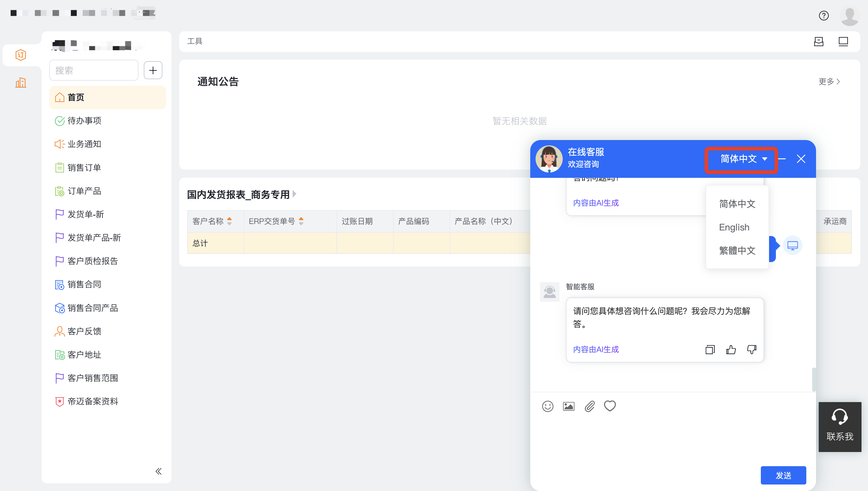Thumbs up the AI chat reply
This screenshot has width=868, height=491.
[730, 349]
